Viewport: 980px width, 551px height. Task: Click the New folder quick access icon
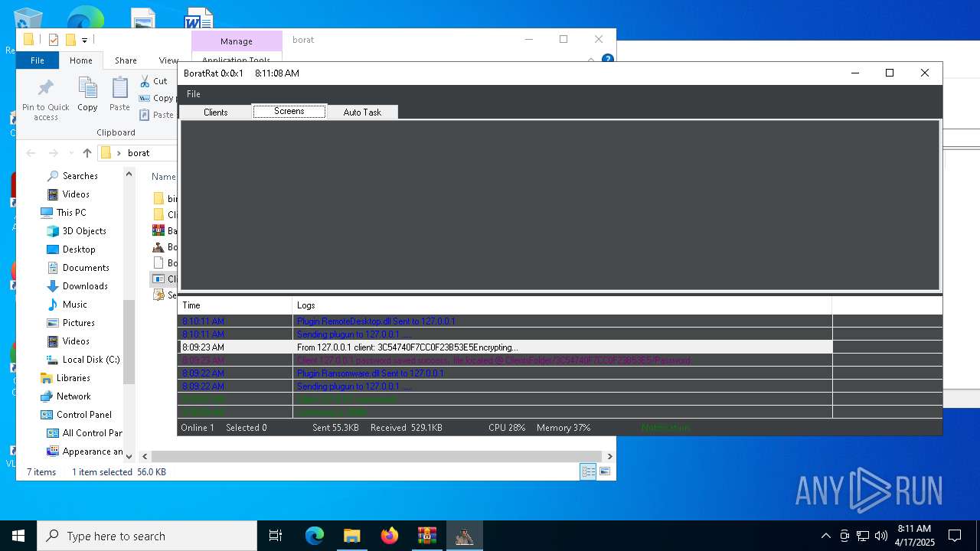coord(70,40)
